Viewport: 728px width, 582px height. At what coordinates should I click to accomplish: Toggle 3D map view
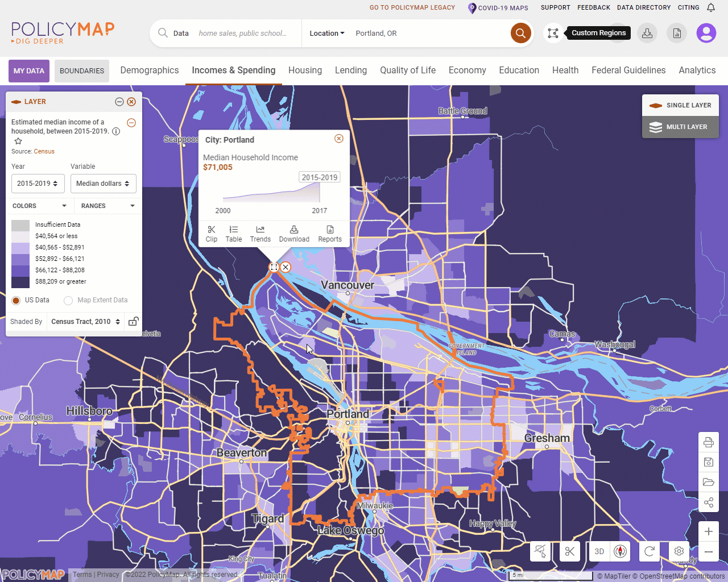point(599,551)
